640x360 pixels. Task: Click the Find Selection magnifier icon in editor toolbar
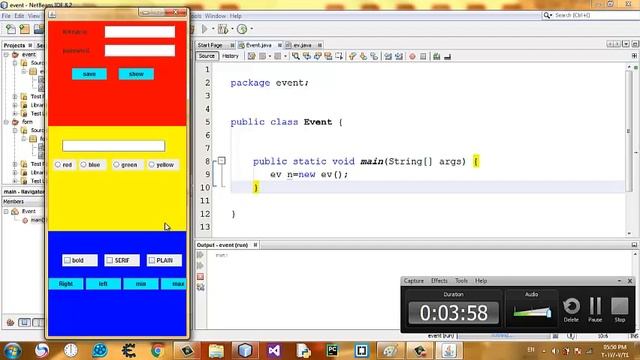tap(296, 56)
